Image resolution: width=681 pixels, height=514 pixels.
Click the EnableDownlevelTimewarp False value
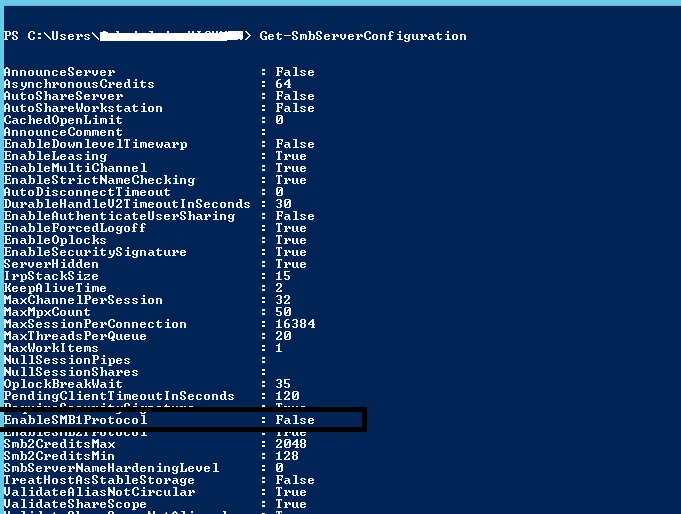(294, 144)
